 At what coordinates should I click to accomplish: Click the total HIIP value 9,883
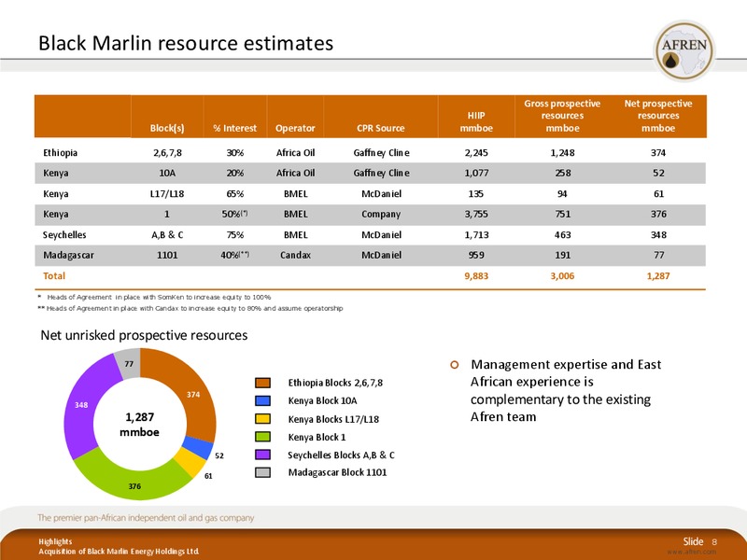click(x=476, y=275)
